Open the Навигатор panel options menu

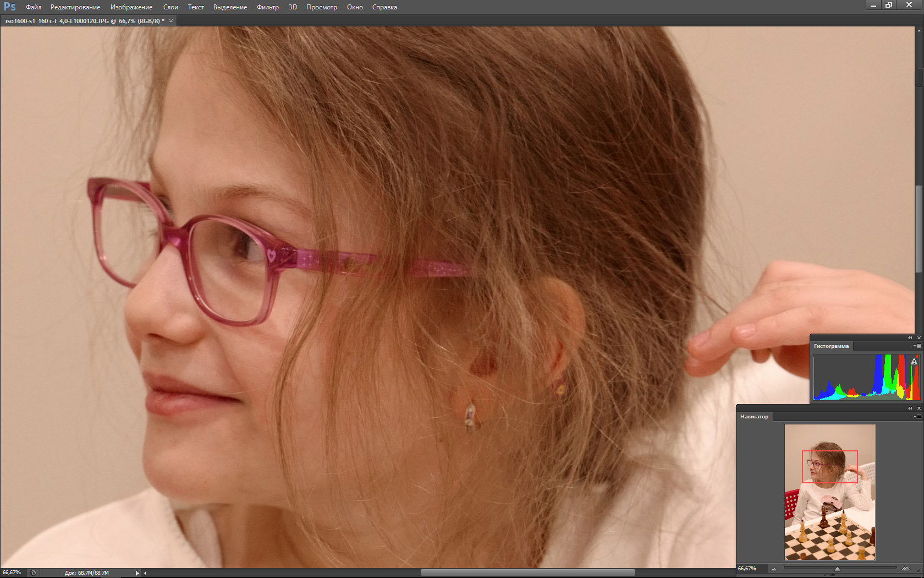click(917, 417)
